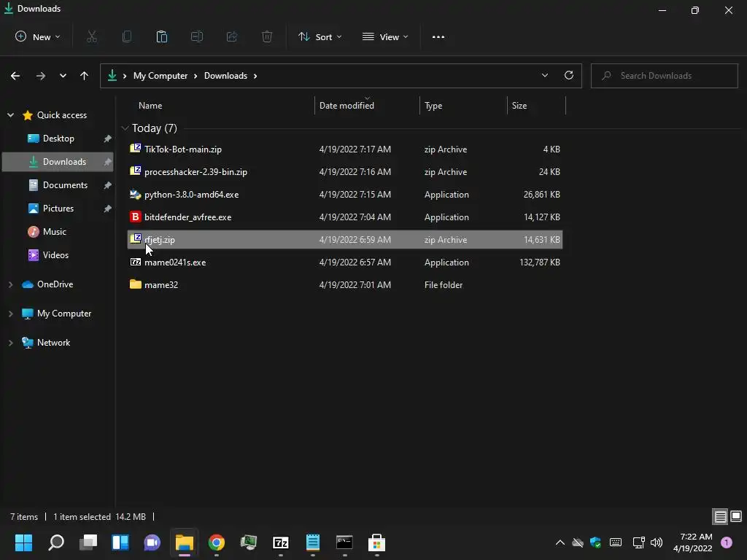
Task: Click the Rename icon in toolbar
Action: pos(197,36)
